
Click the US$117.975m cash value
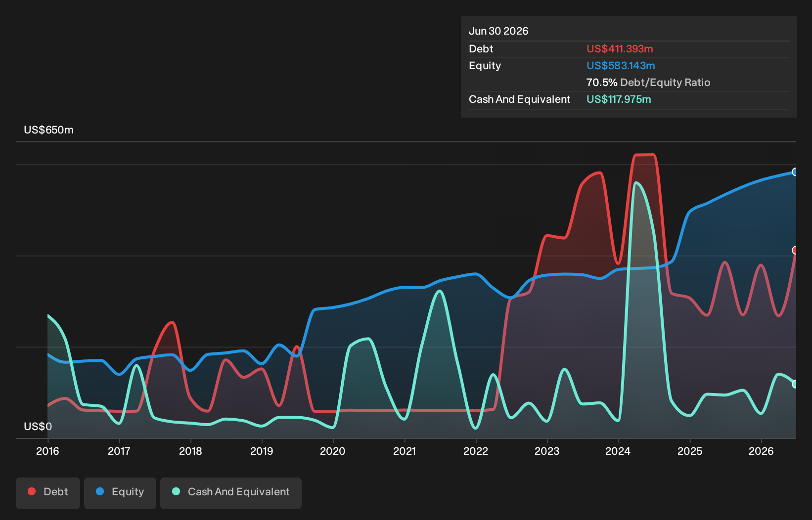coord(619,99)
